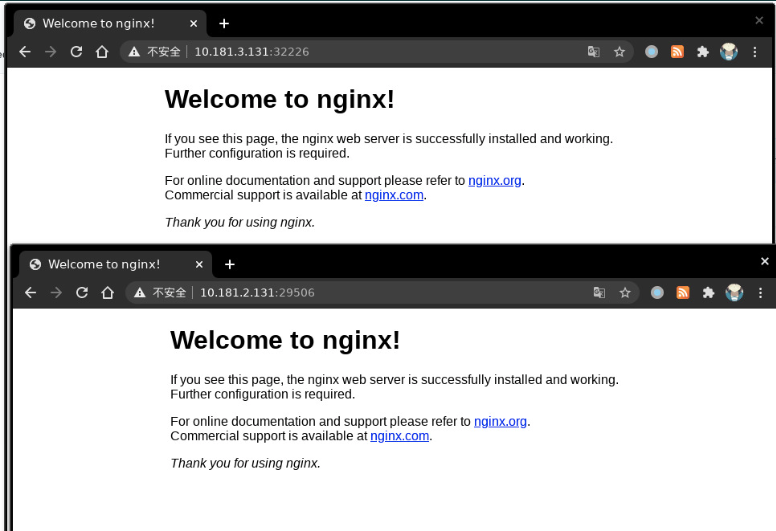Open a new tab in the 10.181.2.131 window
This screenshot has width=776, height=531.
(229, 264)
